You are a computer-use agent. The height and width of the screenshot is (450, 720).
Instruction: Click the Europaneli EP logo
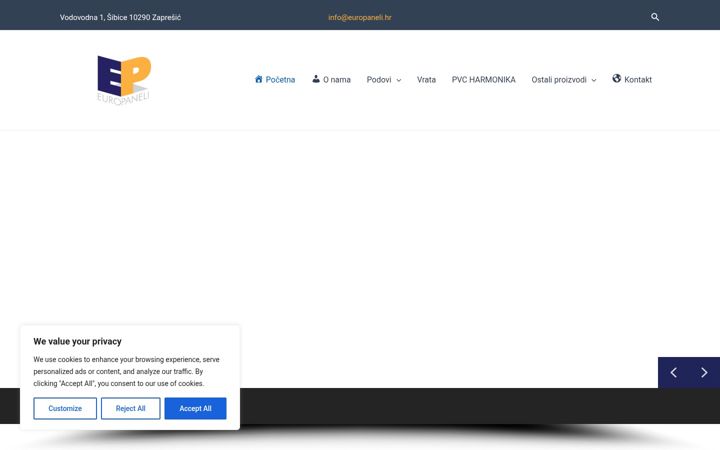tap(124, 80)
